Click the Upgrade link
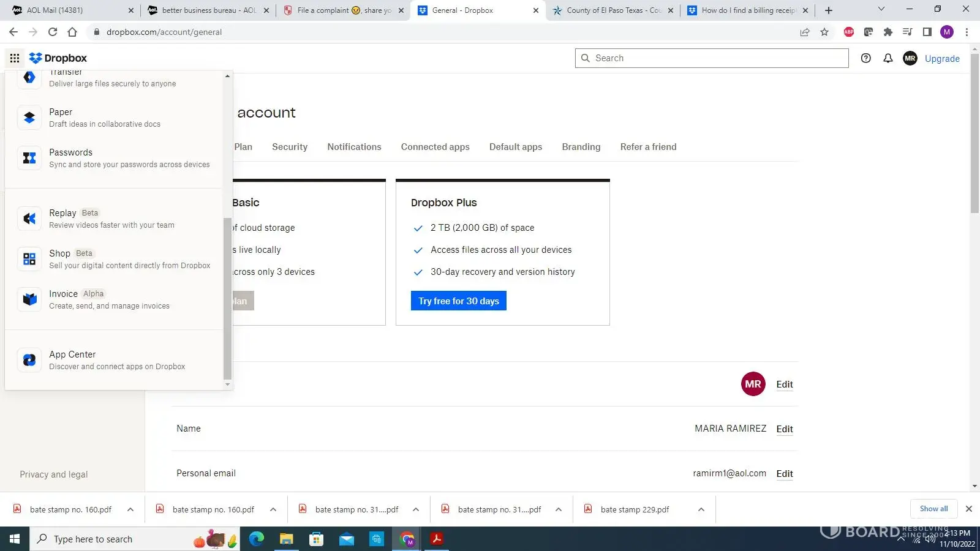 942,59
